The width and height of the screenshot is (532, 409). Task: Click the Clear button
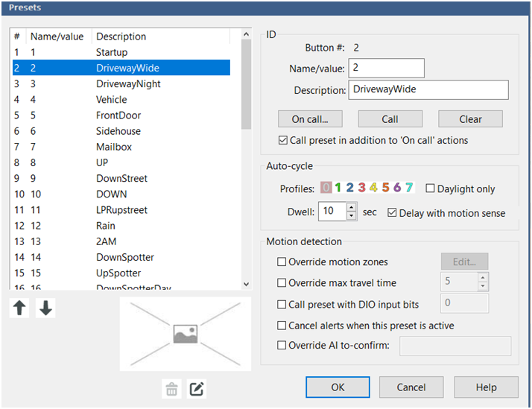click(470, 119)
